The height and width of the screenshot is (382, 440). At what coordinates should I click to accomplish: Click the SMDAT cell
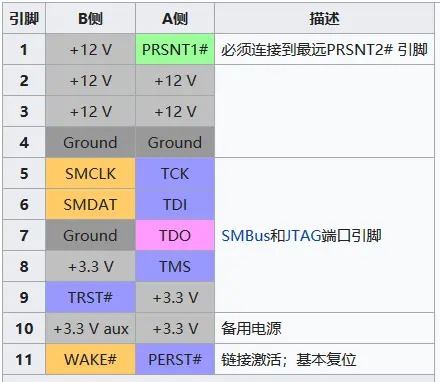coord(90,204)
